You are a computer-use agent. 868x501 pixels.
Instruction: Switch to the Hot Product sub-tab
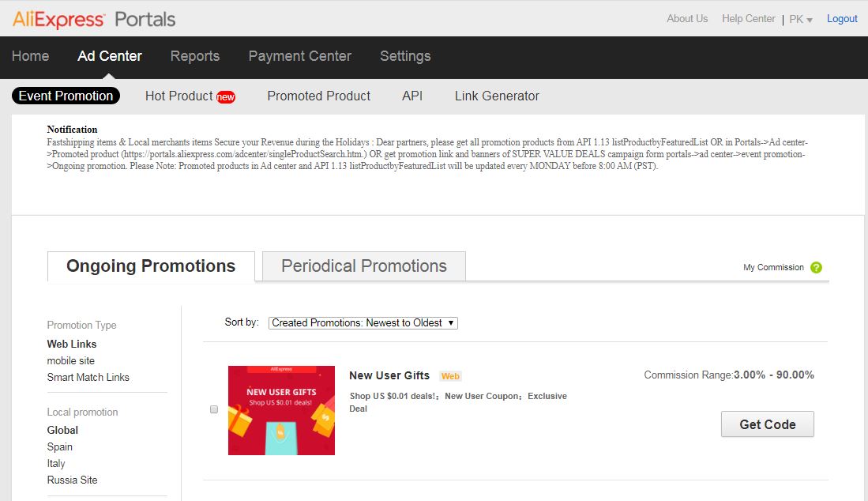[178, 96]
